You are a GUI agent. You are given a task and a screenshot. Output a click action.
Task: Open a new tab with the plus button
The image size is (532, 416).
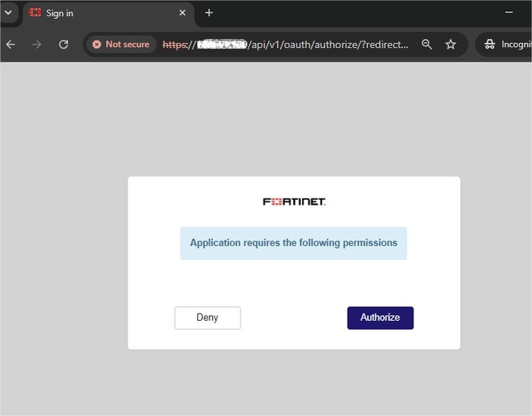point(209,13)
